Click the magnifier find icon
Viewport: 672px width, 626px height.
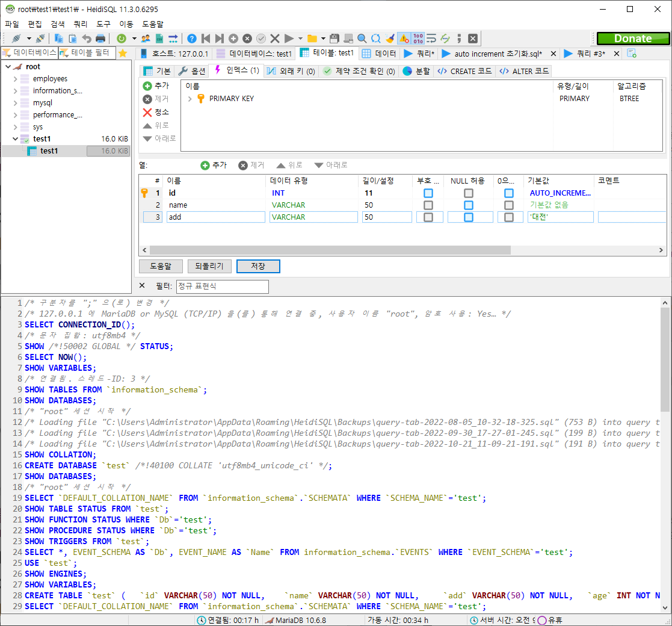tap(362, 39)
